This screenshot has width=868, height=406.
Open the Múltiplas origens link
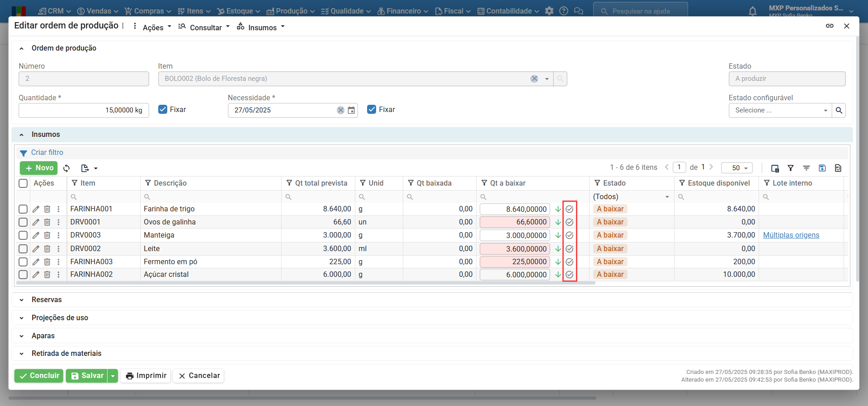pyautogui.click(x=791, y=235)
